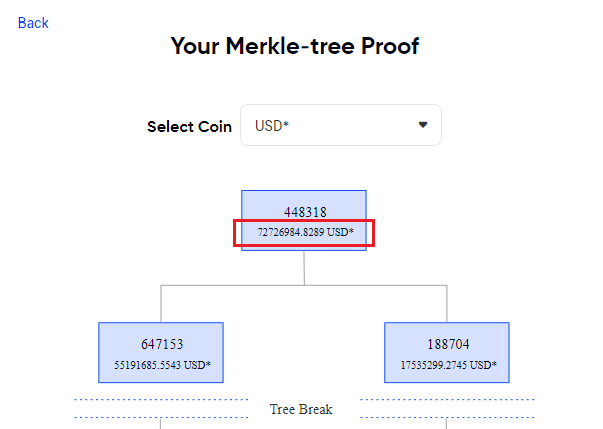Click the Select Coin label

189,127
